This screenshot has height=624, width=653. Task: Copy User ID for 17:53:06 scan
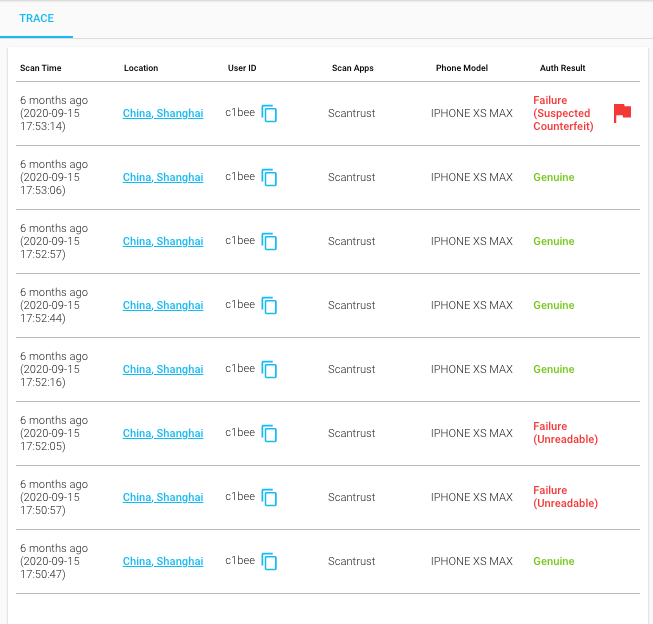pos(269,178)
